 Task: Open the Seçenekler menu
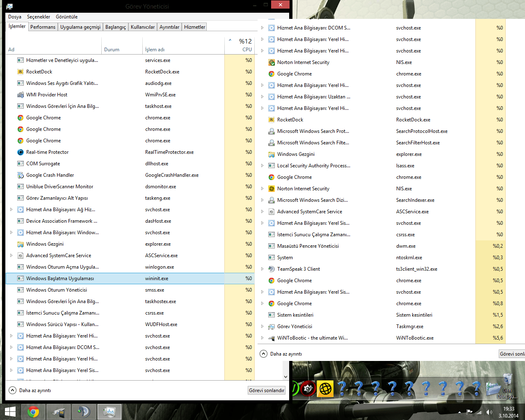[x=39, y=17]
